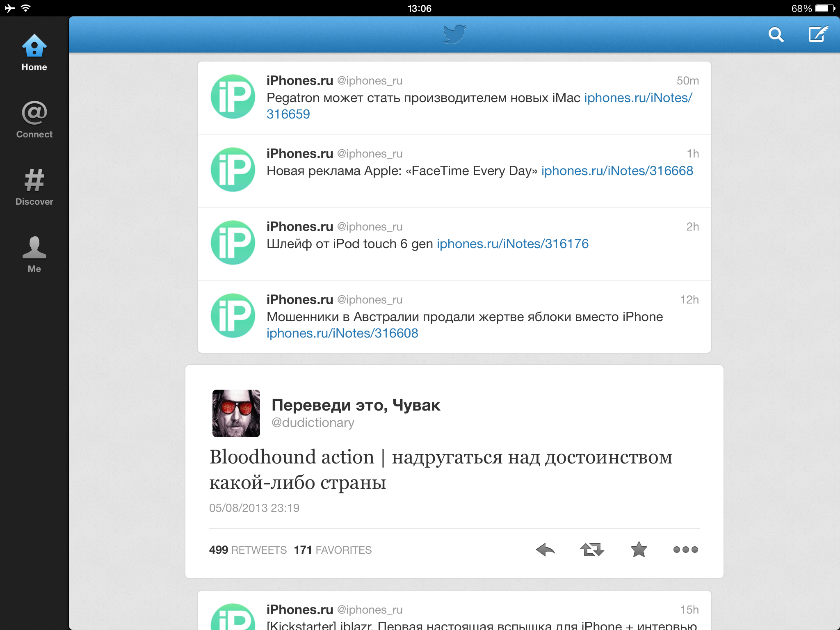
Task: View the 499 retweets list
Action: 248,550
